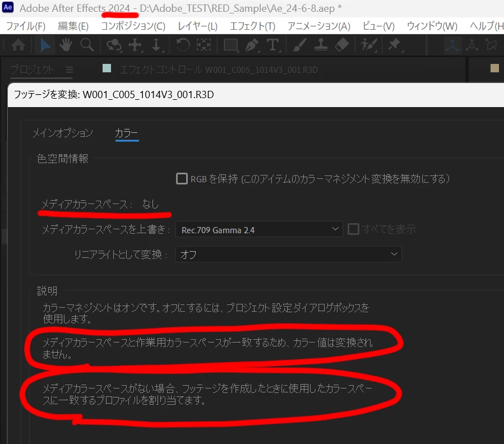The height and width of the screenshot is (444, 504).
Task: Select the Orbit camera tool
Action: pyautogui.click(x=114, y=45)
